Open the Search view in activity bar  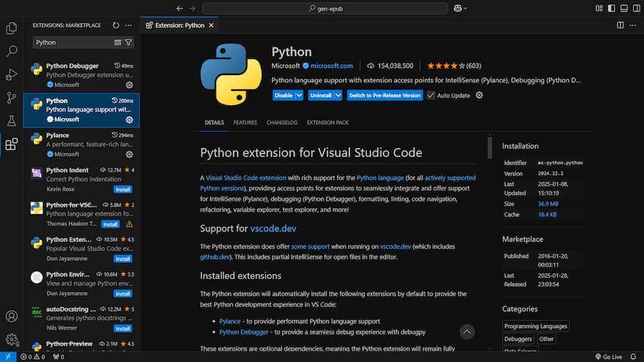click(x=11, y=52)
